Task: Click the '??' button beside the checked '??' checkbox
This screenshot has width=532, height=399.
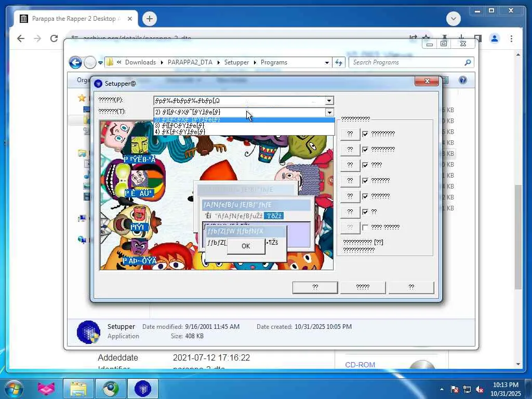Action: click(350, 212)
